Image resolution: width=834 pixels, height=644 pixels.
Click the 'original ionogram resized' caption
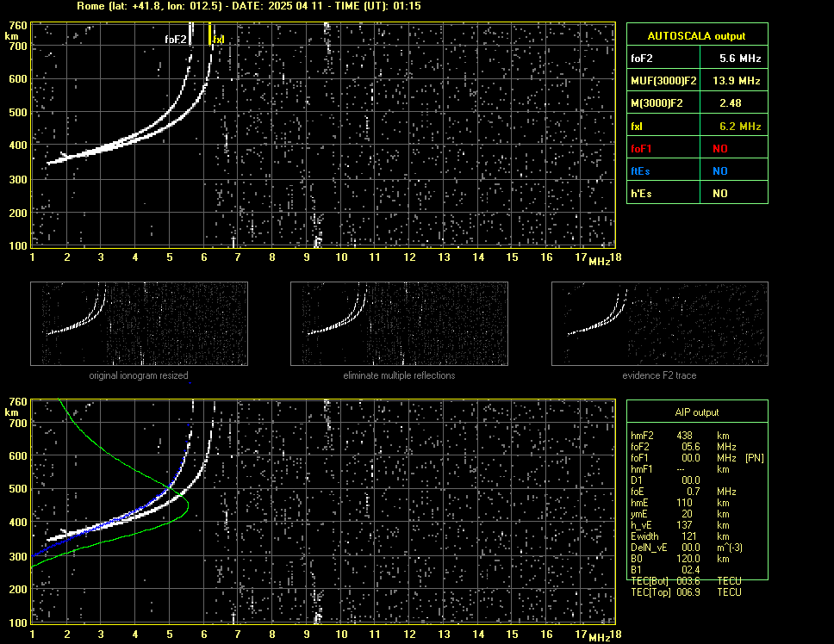(x=139, y=375)
